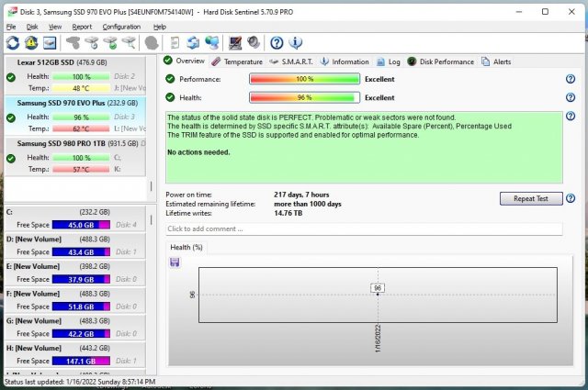The height and width of the screenshot is (390, 588).
Task: Click the Health 96% progress bar
Action: coord(304,97)
